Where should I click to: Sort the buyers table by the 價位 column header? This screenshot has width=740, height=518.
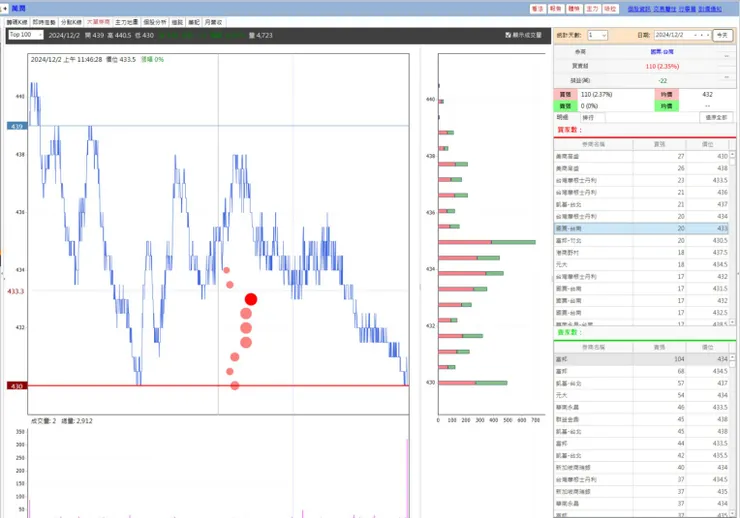(x=707, y=144)
